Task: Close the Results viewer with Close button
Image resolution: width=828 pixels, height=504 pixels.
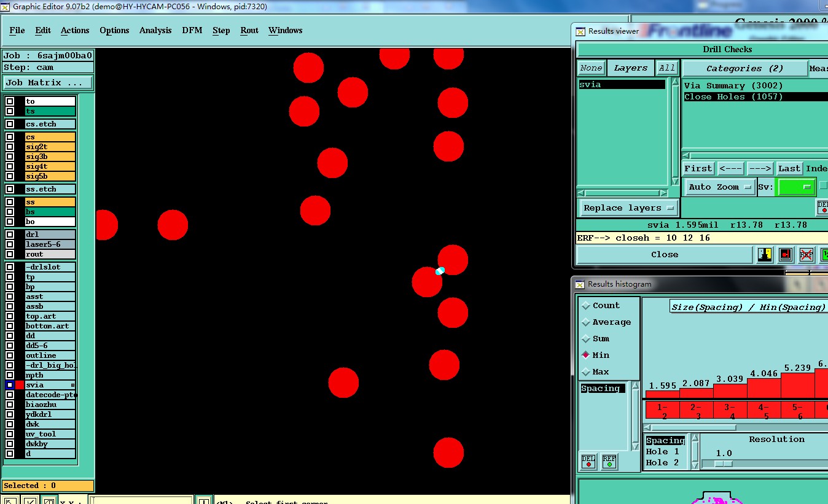Action: click(665, 254)
